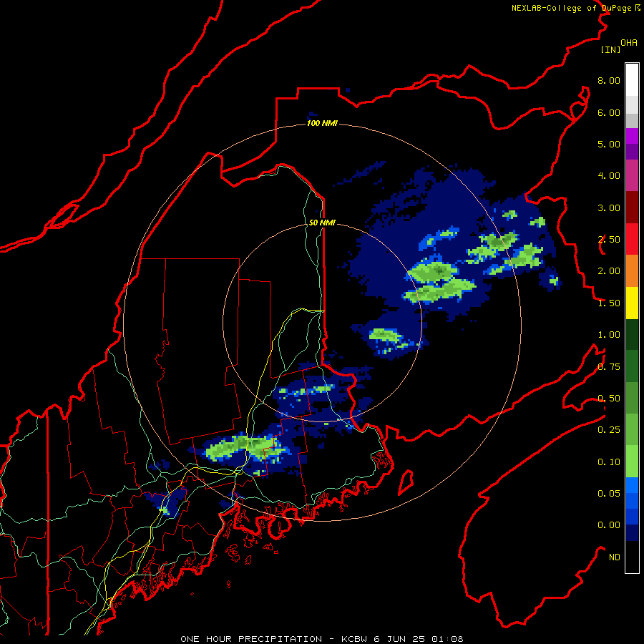Viewport: 644px width, 644px height.
Task: Pick the darkest green swatch at 1.00
Action: point(632,334)
